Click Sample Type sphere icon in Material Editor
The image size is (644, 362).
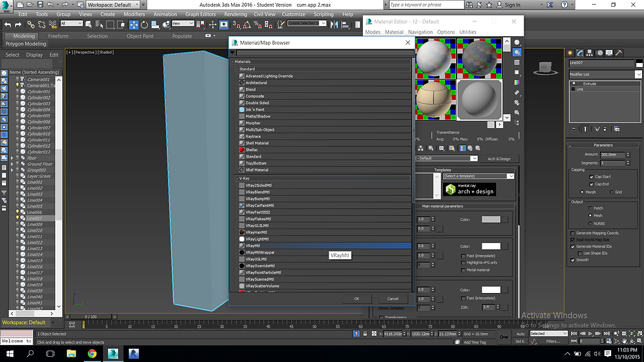coord(517,42)
